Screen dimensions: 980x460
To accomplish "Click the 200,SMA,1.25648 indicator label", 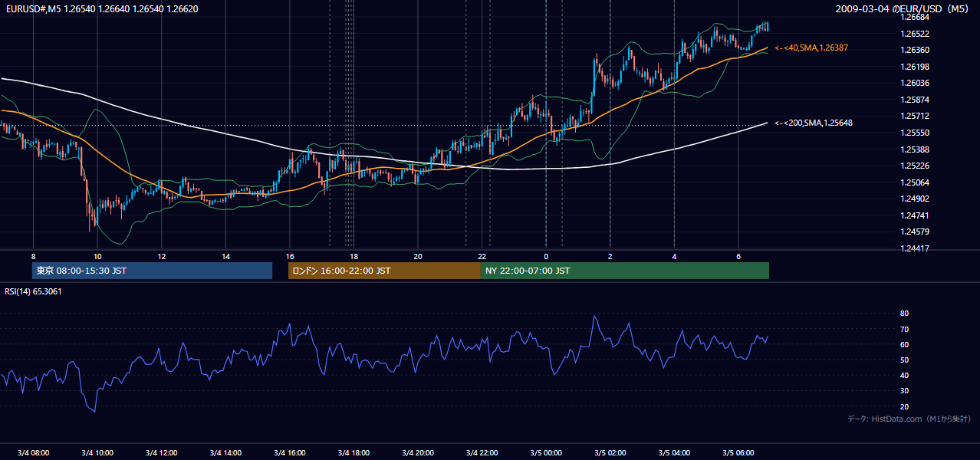I will (814, 123).
